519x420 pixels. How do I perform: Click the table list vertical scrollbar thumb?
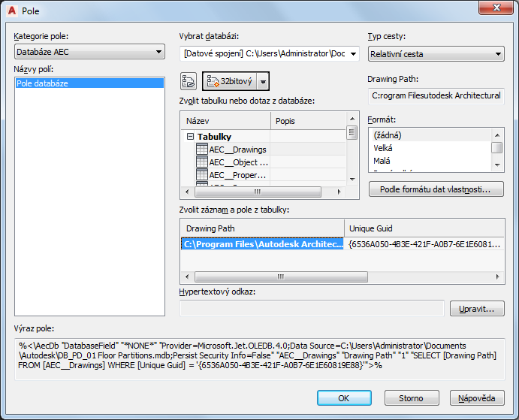[x=352, y=132]
